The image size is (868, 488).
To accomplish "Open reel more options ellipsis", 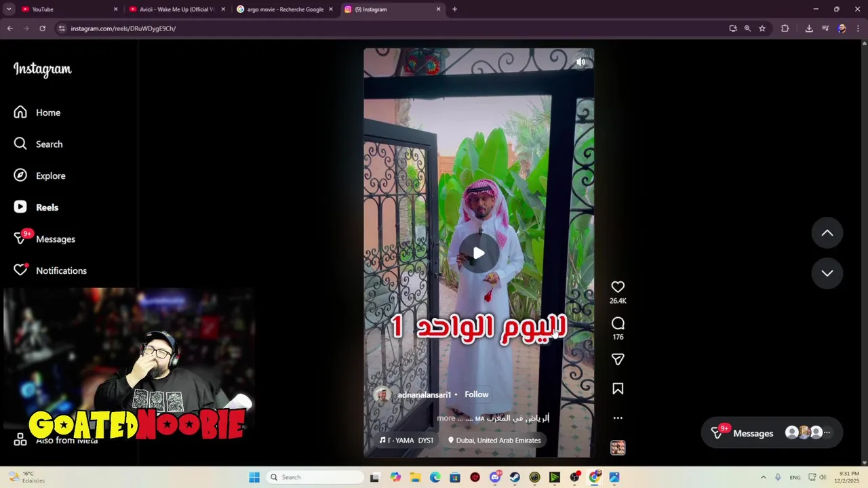I will [x=618, y=418].
